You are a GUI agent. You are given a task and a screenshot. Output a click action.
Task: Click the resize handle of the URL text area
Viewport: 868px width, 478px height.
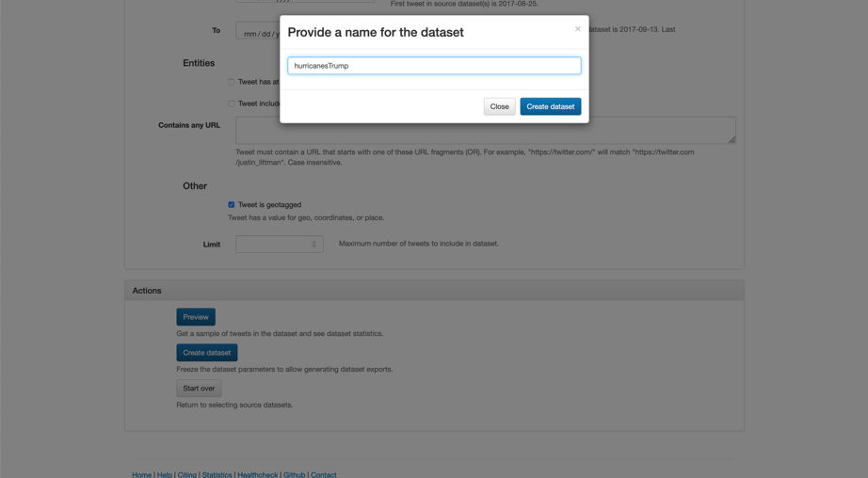731,139
